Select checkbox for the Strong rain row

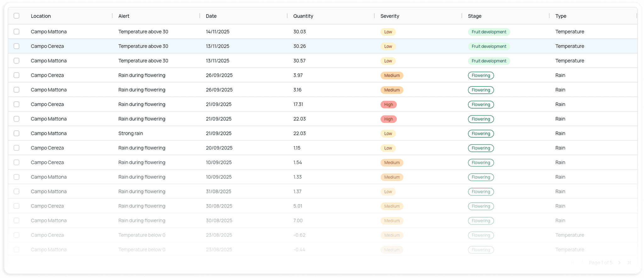(x=17, y=133)
